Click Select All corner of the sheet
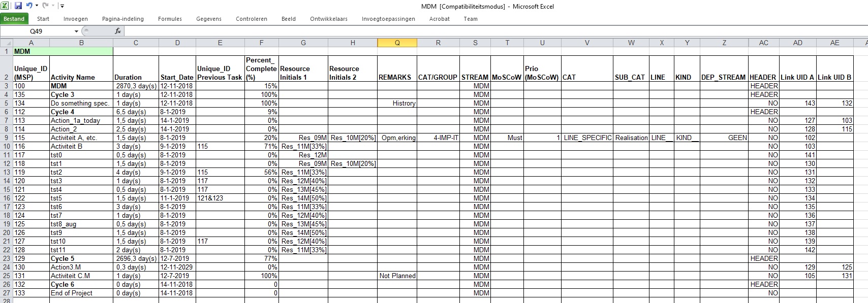Viewport: 868px width, 303px height. [6, 43]
